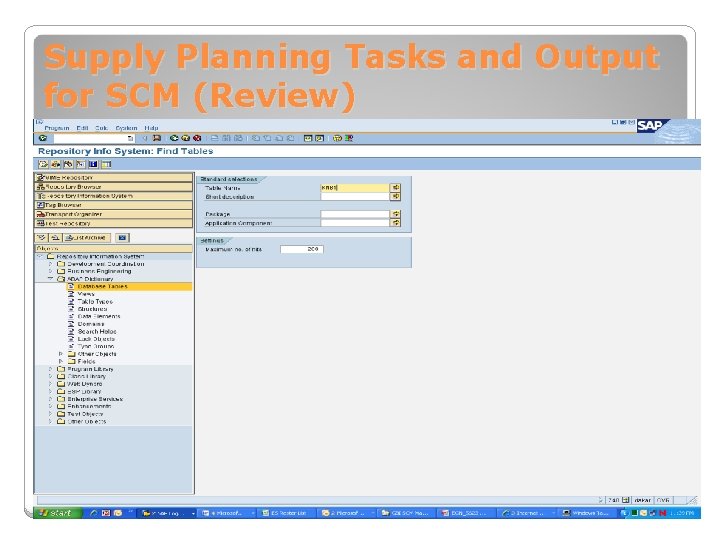
Task: Click the yellow Exit icon
Action: 186,138
